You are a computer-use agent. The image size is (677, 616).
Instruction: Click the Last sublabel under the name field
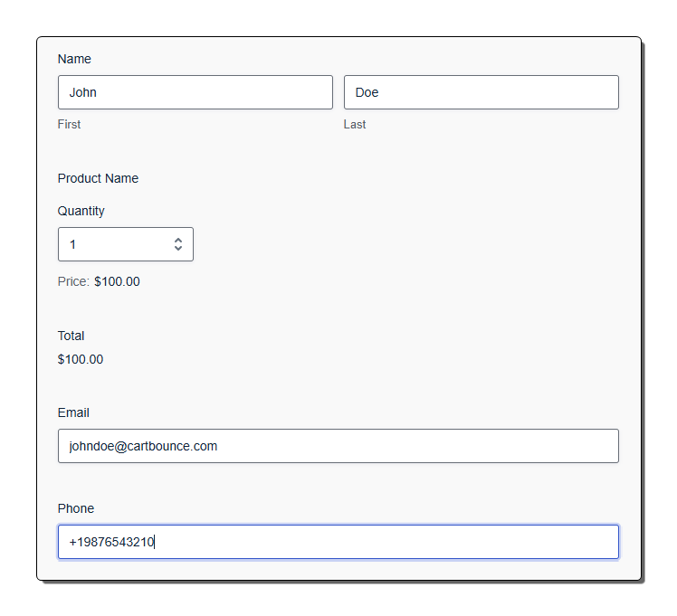(x=355, y=124)
